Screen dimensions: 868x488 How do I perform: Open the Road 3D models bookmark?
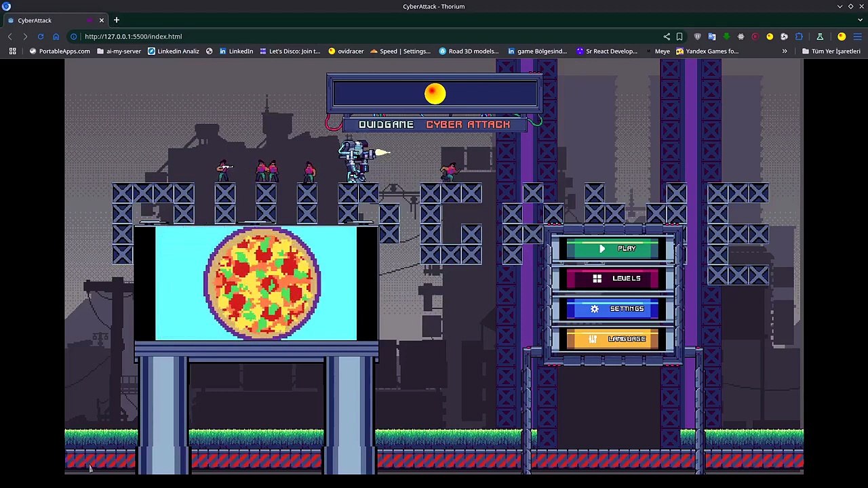click(469, 51)
